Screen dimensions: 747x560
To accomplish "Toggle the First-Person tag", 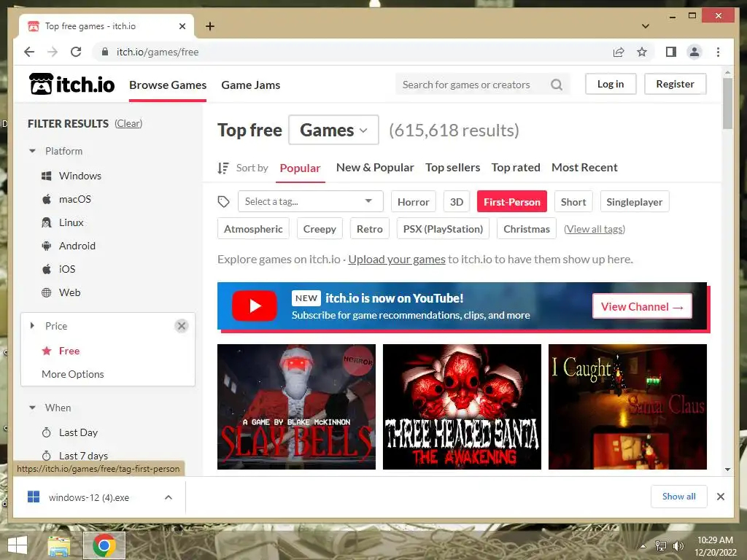I will click(x=512, y=202).
